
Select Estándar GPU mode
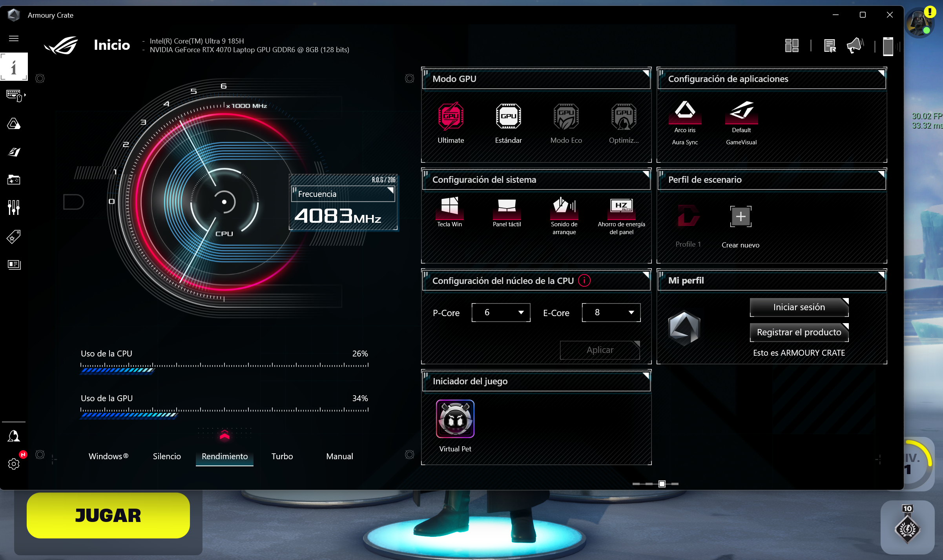508,116
